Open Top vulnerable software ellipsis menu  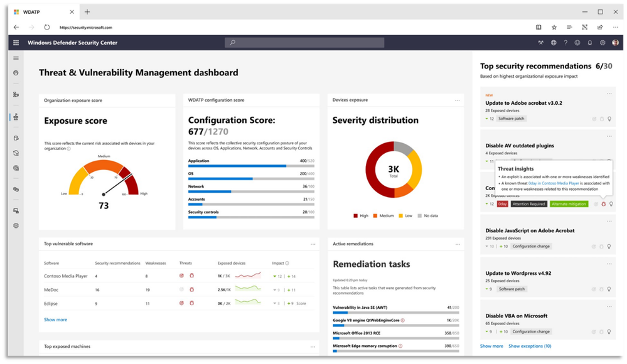click(313, 244)
